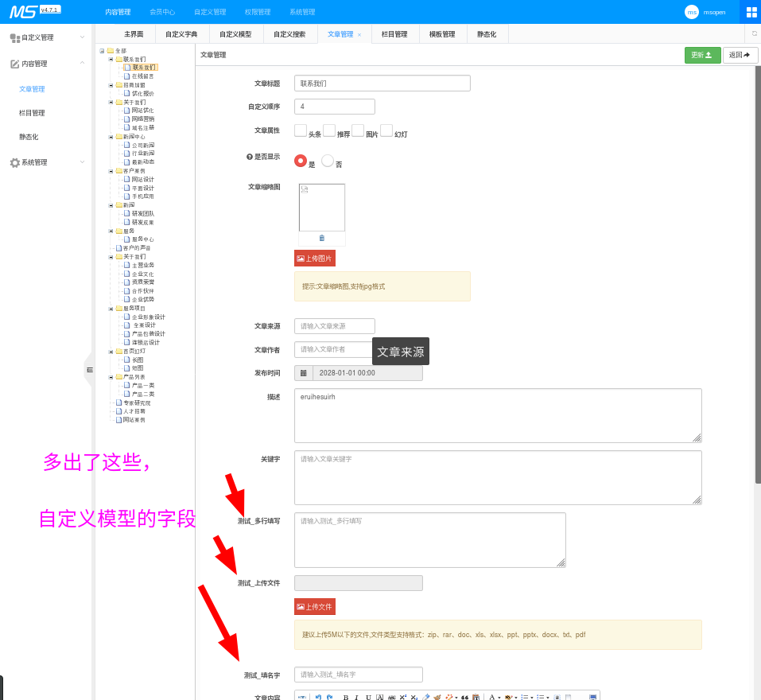Viewport: 761px width, 700px height.
Task: Select the 是 radio for 是否显示
Action: [x=301, y=160]
